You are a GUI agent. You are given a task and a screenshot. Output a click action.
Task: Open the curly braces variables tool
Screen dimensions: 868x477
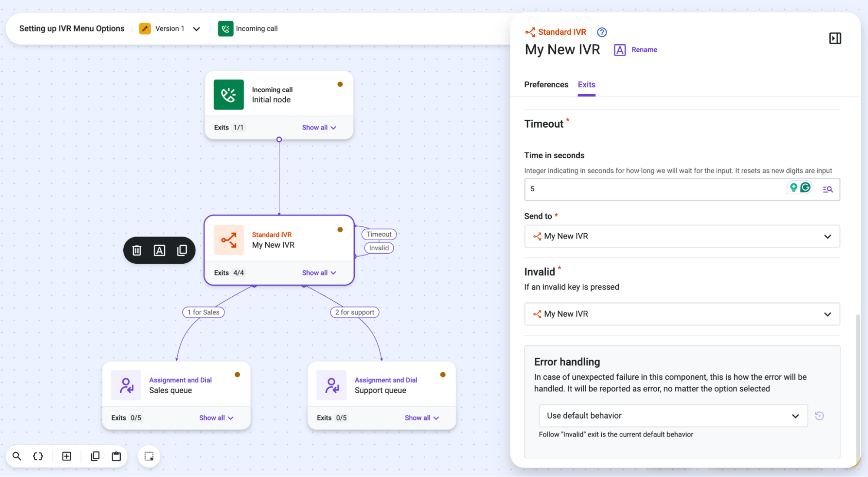tap(38, 456)
